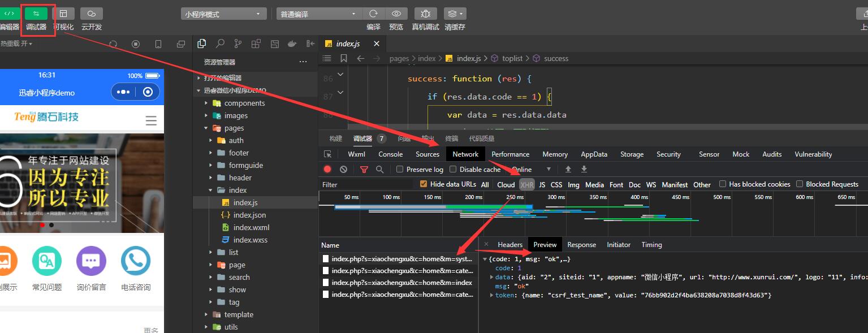Open the search icon in the explorer sidebar

(x=220, y=44)
